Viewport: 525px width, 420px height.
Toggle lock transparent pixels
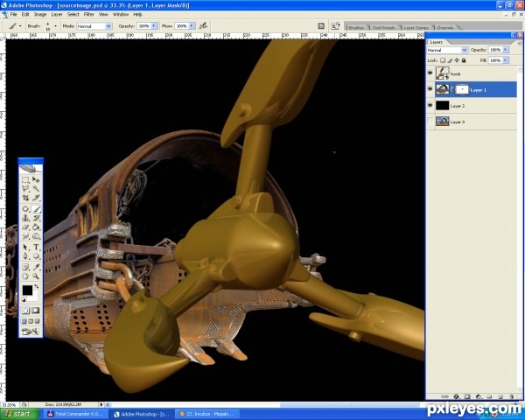point(443,60)
